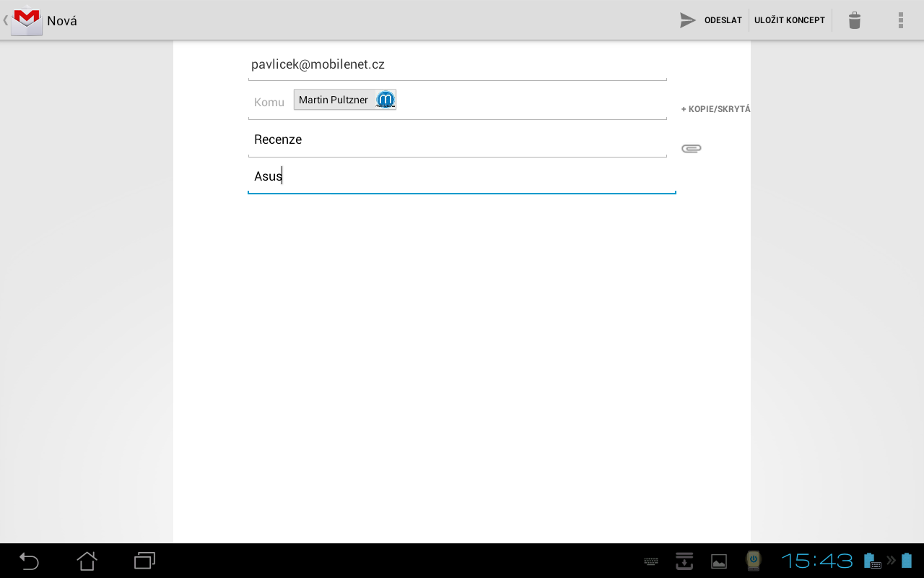Image resolution: width=924 pixels, height=578 pixels.
Task: Tap the mobilenet logo on the contact chip
Action: pyautogui.click(x=385, y=99)
